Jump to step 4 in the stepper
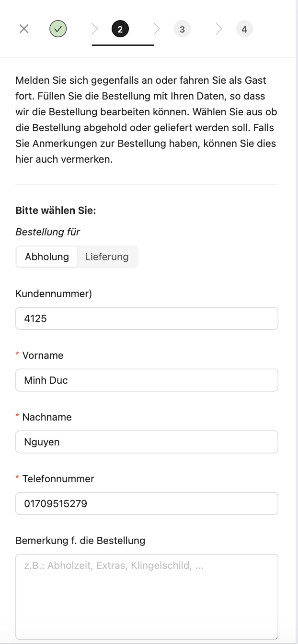This screenshot has height=644, width=298. tap(244, 29)
